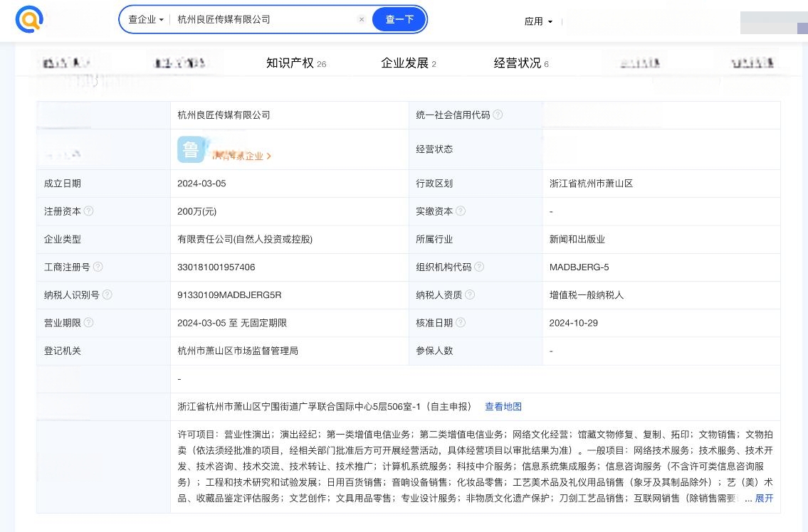Open the orange related 企业 link
808x532 pixels.
pos(241,156)
